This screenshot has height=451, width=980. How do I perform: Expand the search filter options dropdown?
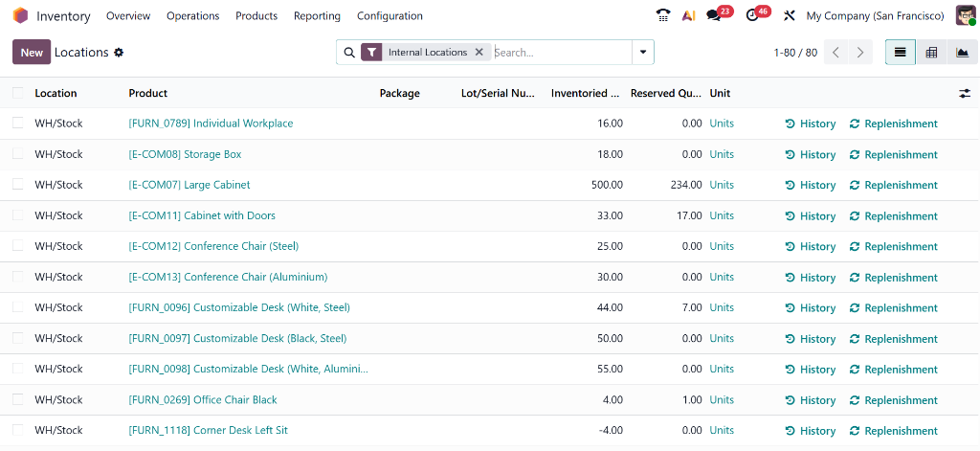(x=643, y=53)
